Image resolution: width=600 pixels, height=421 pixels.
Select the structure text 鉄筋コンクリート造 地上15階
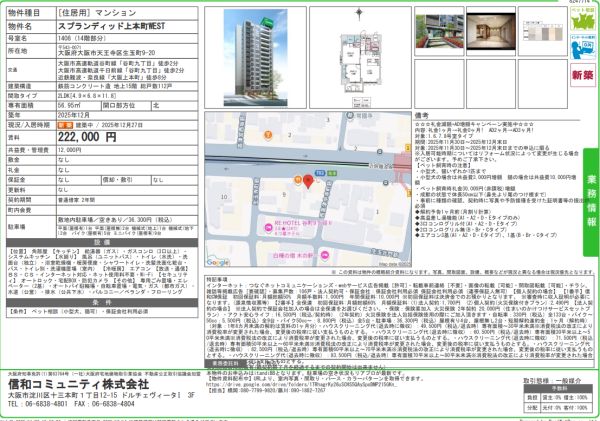[x=96, y=86]
